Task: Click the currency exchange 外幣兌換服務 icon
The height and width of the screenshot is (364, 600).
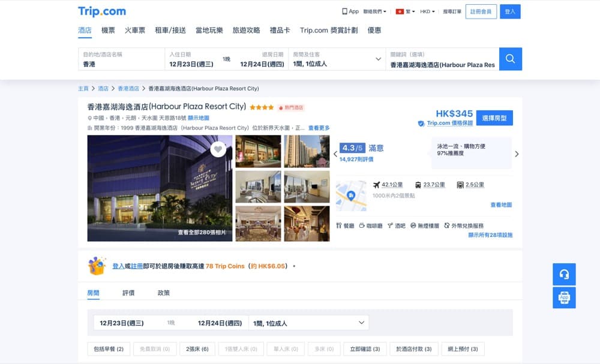Action: [x=446, y=225]
